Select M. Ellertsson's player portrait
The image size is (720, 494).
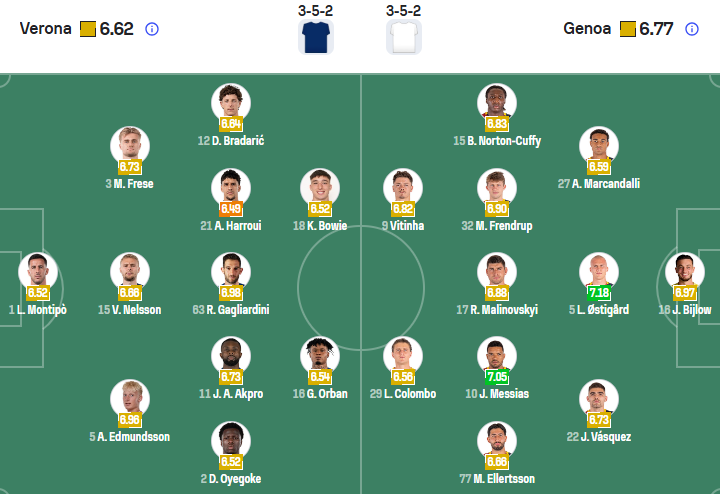tap(497, 440)
